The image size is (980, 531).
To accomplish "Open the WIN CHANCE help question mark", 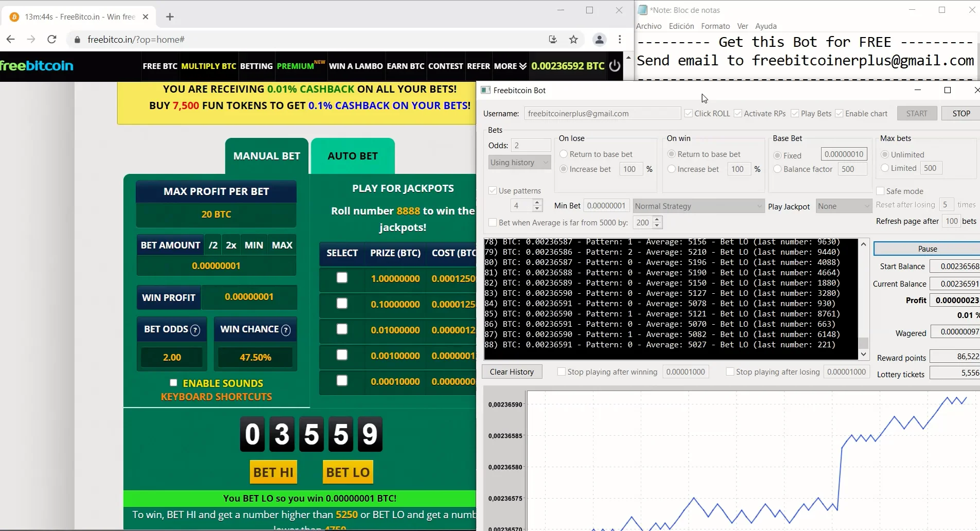I will 285,330.
